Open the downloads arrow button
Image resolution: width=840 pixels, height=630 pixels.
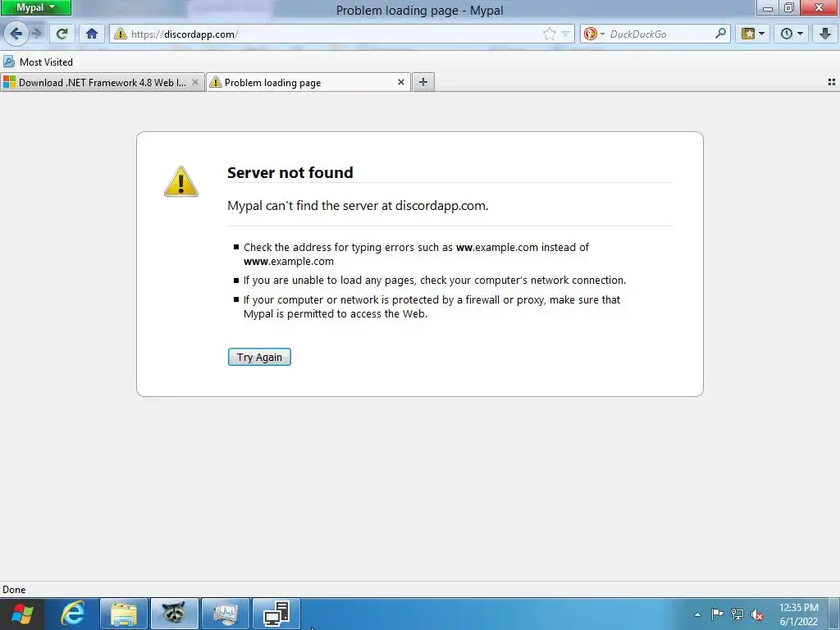click(825, 34)
